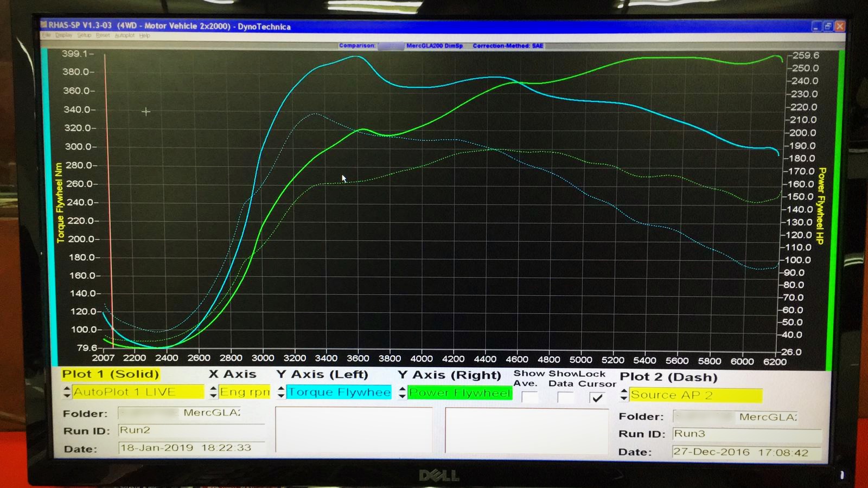Click the 'Correction-Method: SAE' label
This screenshot has width=868, height=488.
(508, 46)
